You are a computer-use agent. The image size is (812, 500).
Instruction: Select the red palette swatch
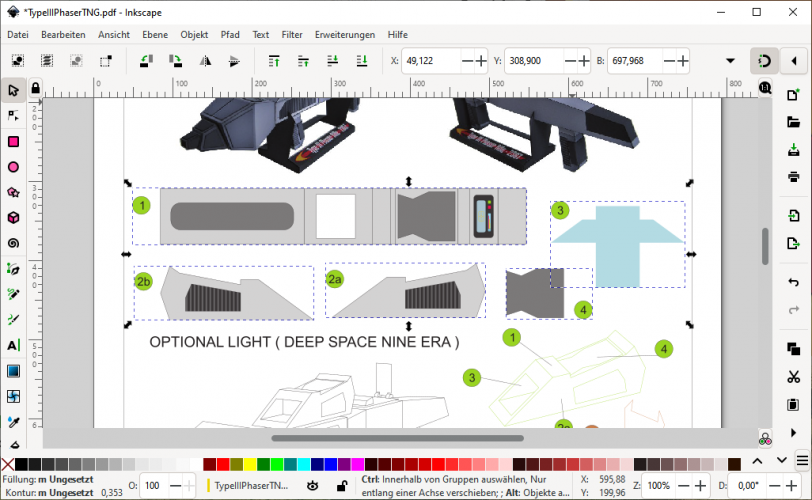(x=223, y=464)
